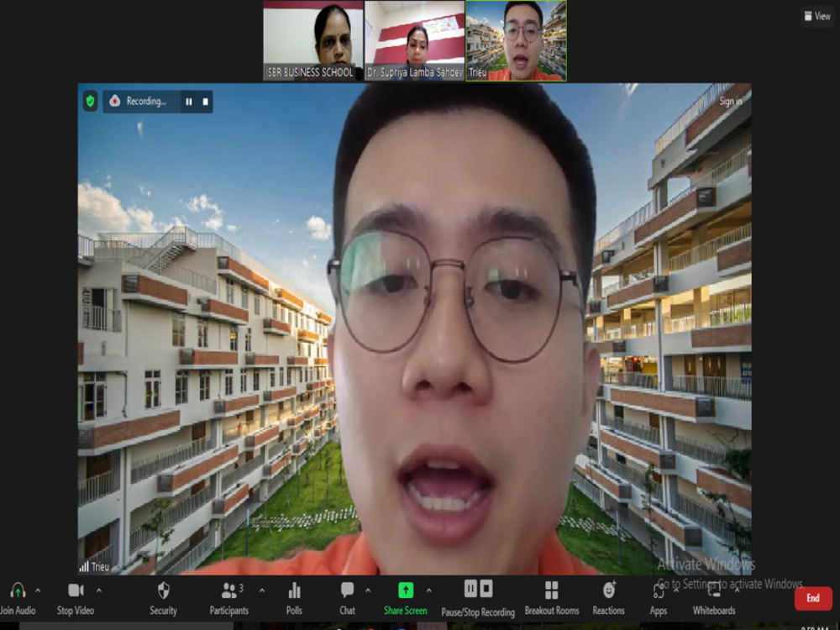Select ISBR BUSINESS SCHOOL video thumbnail
The width and height of the screenshot is (840, 630).
pyautogui.click(x=312, y=40)
